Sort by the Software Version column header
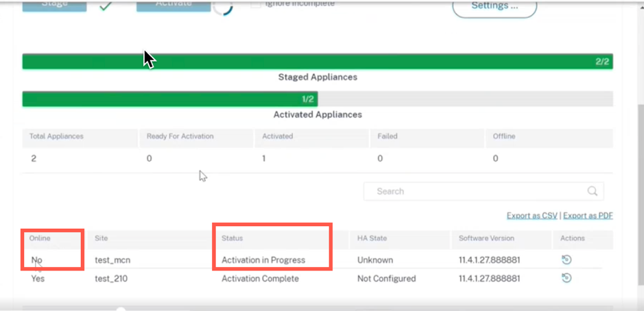 click(x=486, y=238)
